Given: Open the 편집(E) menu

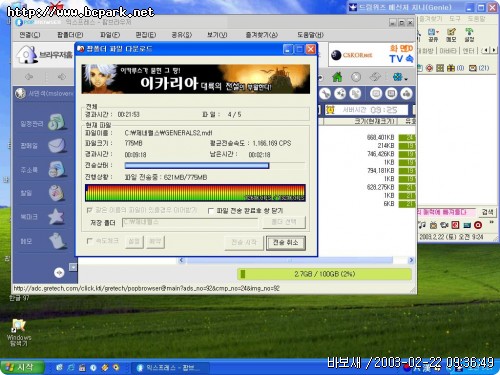Looking at the screenshot, I should (146, 35).
